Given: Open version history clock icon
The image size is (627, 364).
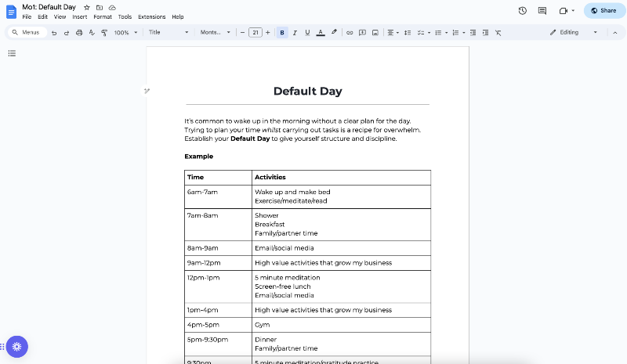Looking at the screenshot, I should click(x=522, y=11).
